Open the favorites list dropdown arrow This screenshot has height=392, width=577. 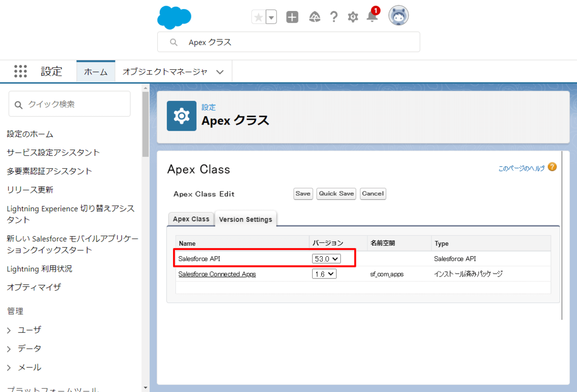(x=271, y=17)
